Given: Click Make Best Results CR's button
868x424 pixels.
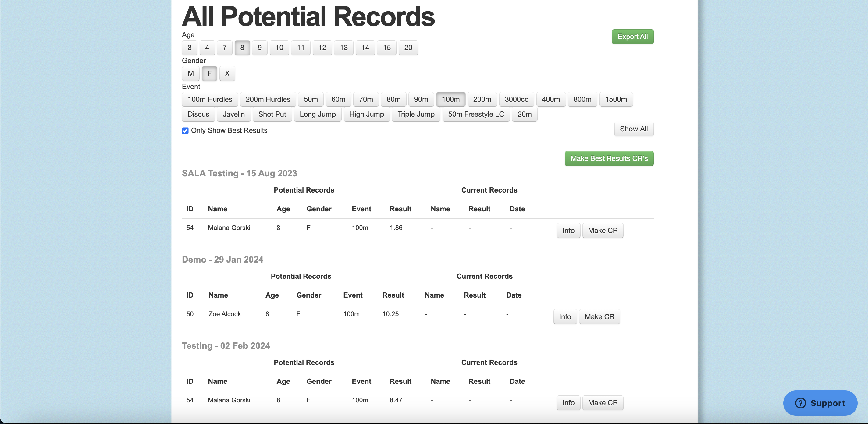Looking at the screenshot, I should click(x=609, y=159).
